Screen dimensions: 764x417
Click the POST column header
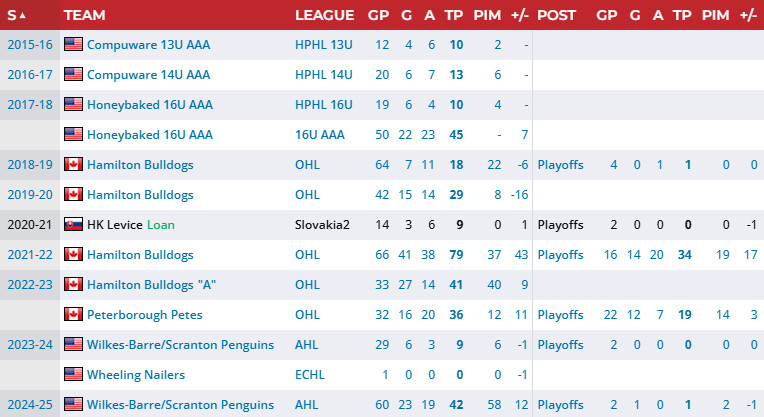click(556, 15)
